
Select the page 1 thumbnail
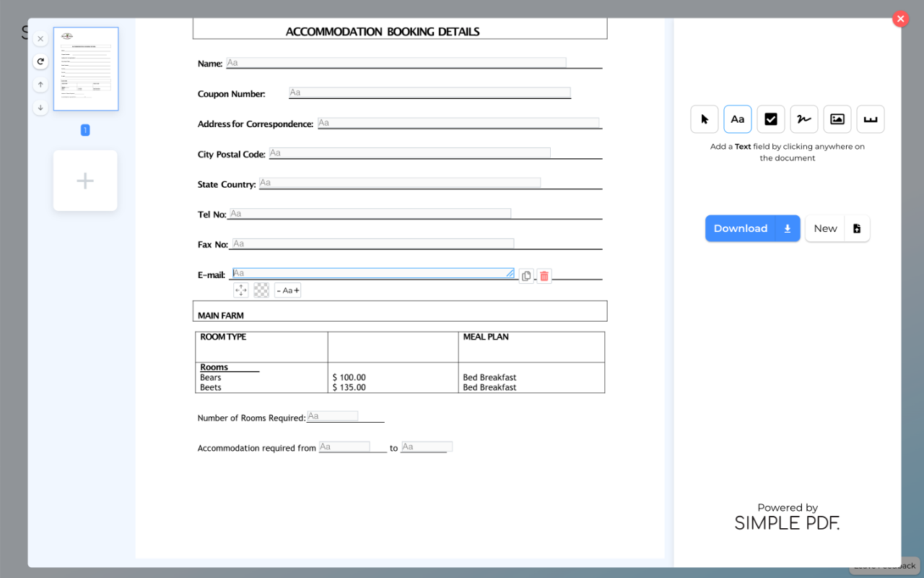86,69
